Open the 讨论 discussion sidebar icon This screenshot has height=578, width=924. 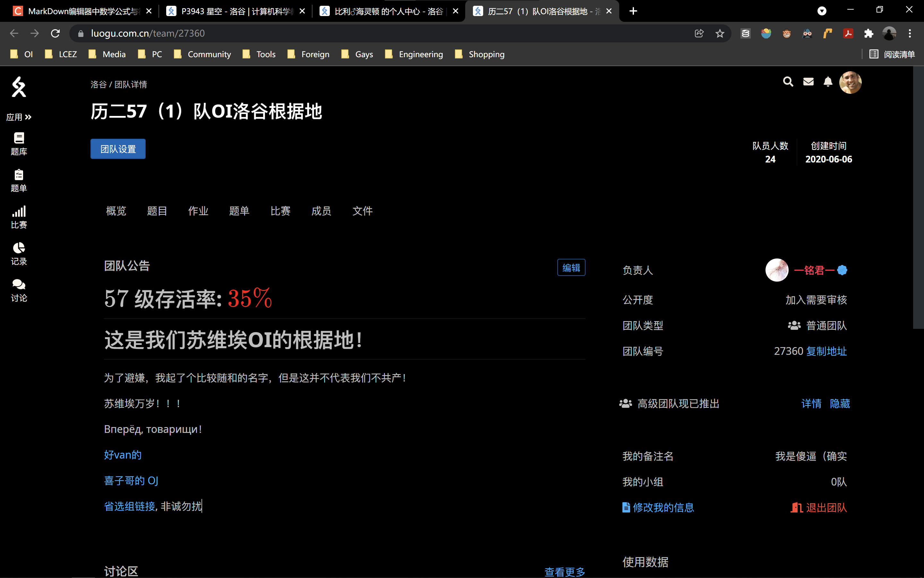tap(19, 291)
